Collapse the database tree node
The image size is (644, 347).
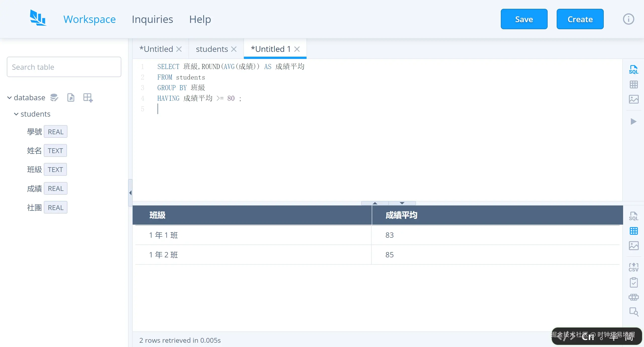coord(9,97)
